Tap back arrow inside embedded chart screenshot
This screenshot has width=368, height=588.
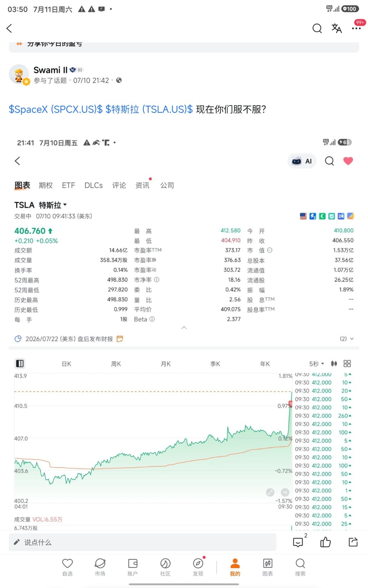[x=18, y=161]
